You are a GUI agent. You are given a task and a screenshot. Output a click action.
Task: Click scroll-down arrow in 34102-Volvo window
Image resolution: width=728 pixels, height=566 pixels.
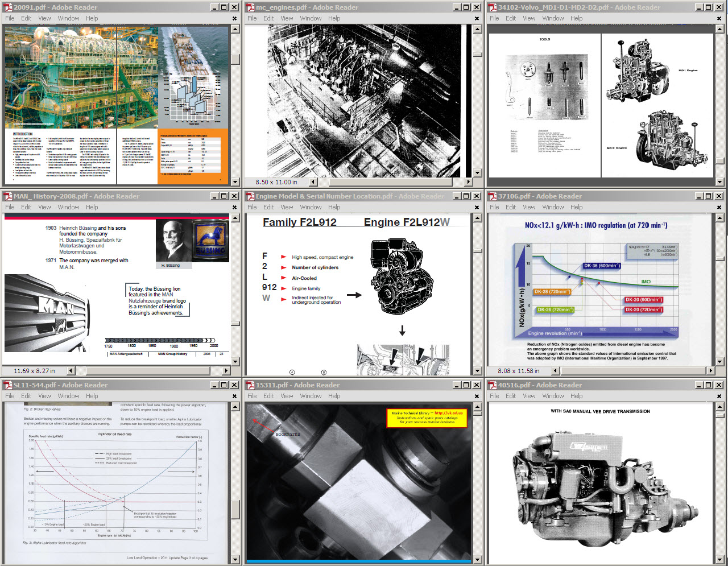(719, 182)
